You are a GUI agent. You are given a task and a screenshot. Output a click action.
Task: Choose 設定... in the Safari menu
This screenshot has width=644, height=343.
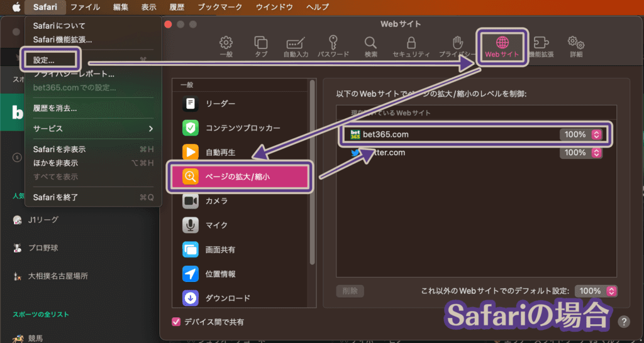coord(44,60)
